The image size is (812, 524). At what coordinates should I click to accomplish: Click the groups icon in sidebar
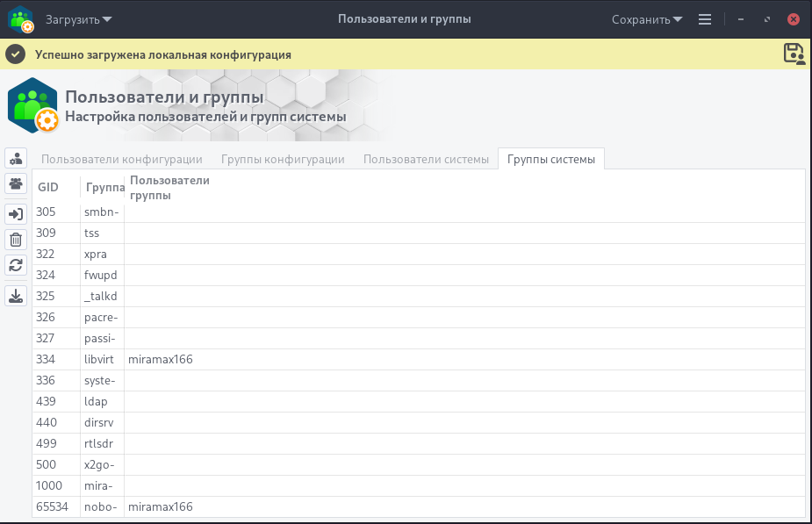(x=16, y=183)
